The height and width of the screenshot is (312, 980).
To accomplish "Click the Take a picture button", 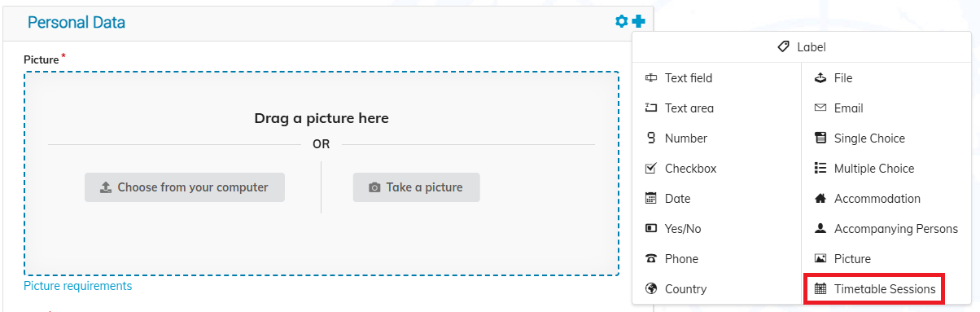I will click(x=417, y=187).
